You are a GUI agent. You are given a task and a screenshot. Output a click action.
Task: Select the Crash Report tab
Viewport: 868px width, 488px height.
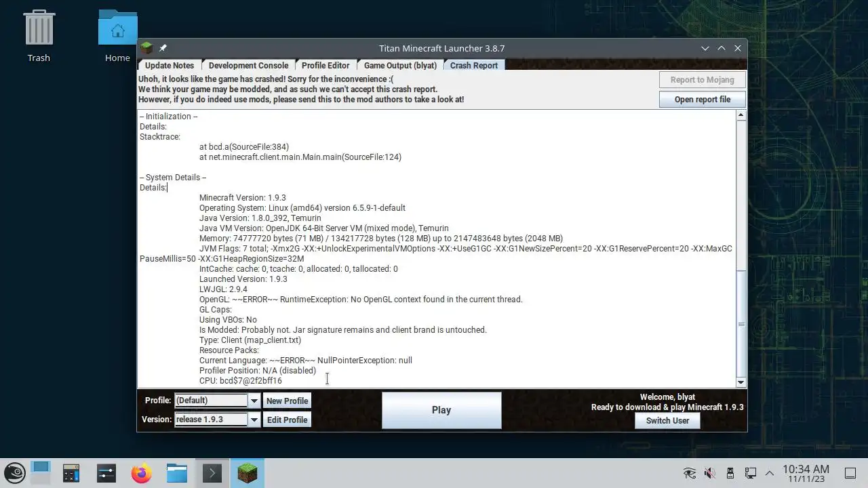pos(474,65)
